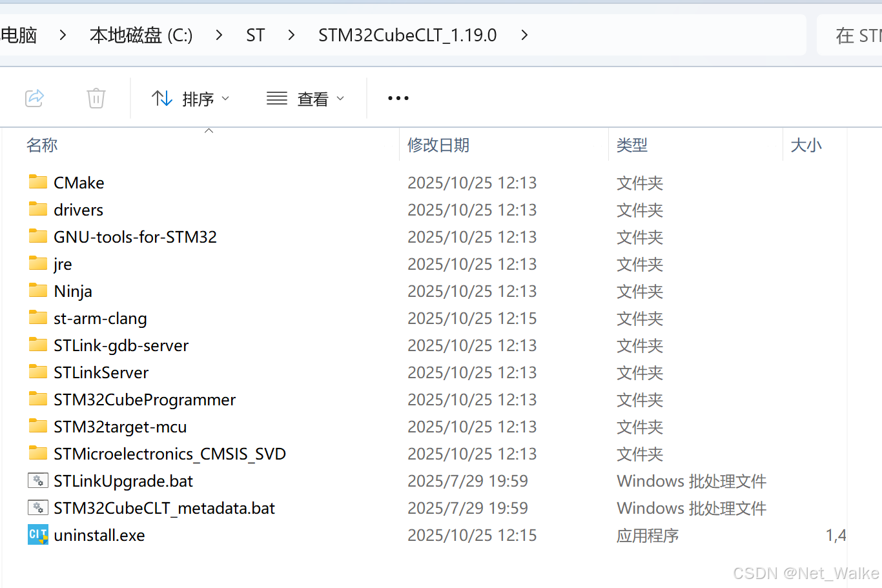
Task: Click the STMicroelectronics_CMSIS_SVD folder icon
Action: 38,453
